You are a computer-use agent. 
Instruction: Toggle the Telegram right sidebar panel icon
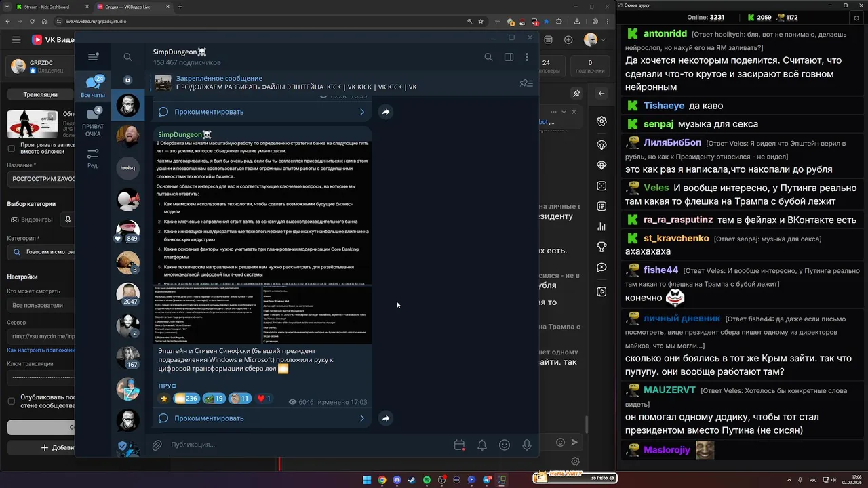pos(509,57)
